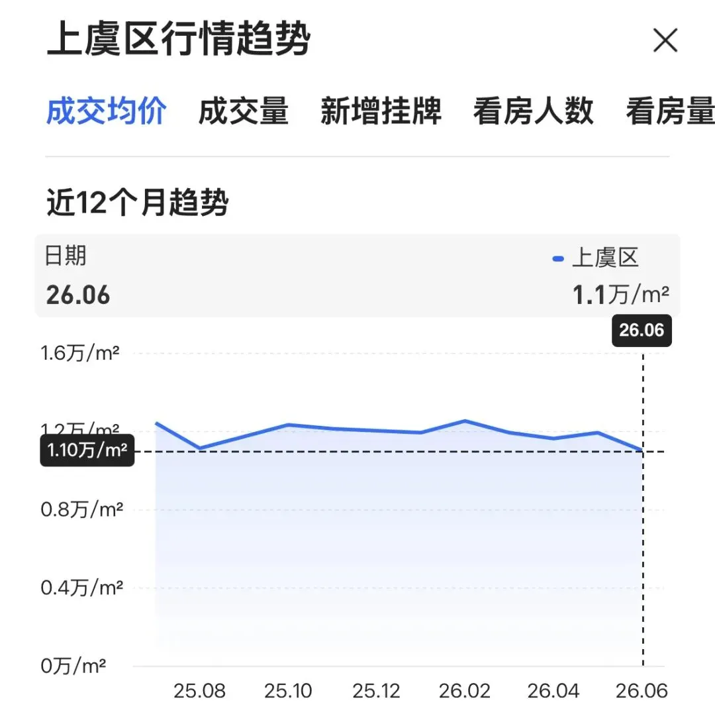Select the 26.04 date on x-axis

[553, 691]
